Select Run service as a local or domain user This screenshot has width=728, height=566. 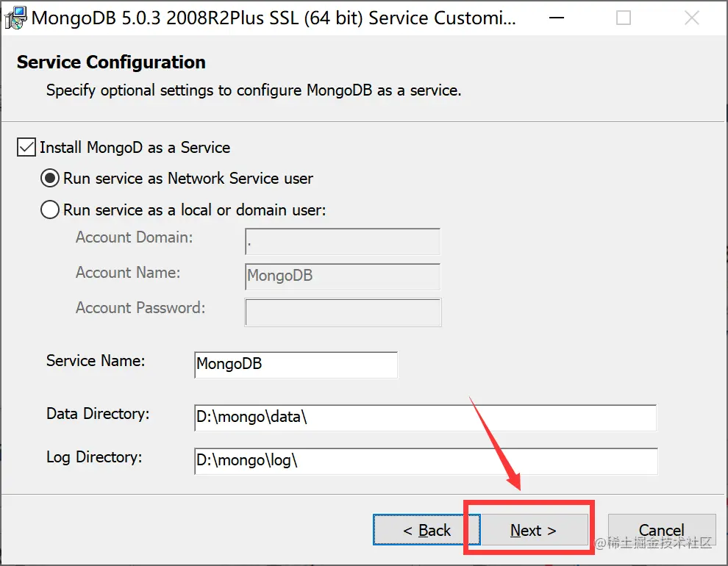coord(50,209)
